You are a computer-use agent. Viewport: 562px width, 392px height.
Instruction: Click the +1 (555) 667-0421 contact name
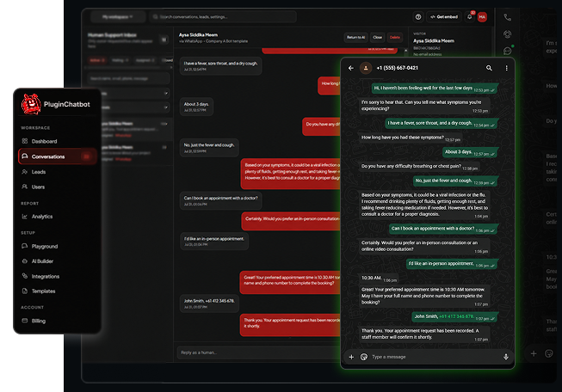click(x=397, y=68)
